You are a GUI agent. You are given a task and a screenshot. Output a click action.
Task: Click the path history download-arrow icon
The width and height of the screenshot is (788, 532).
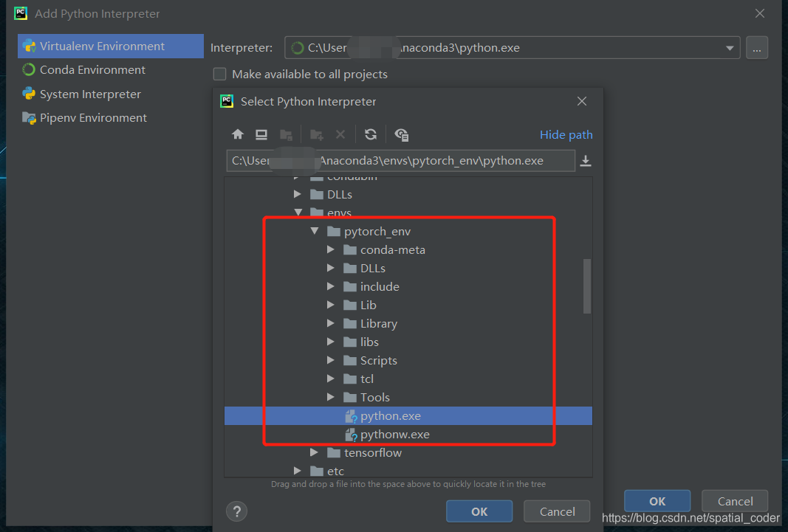pos(586,161)
